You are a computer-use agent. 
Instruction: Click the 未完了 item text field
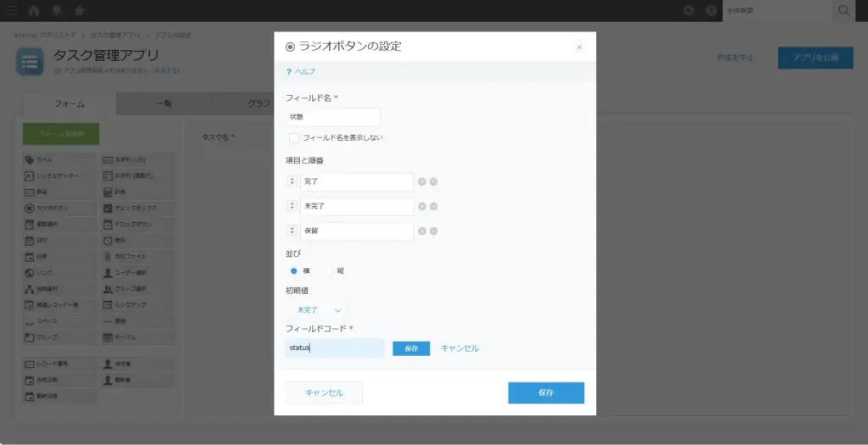357,206
